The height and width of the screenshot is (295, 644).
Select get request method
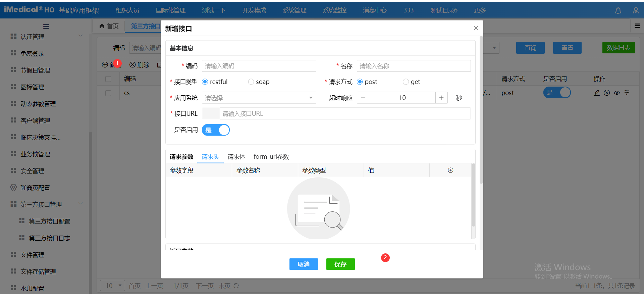[x=406, y=82]
